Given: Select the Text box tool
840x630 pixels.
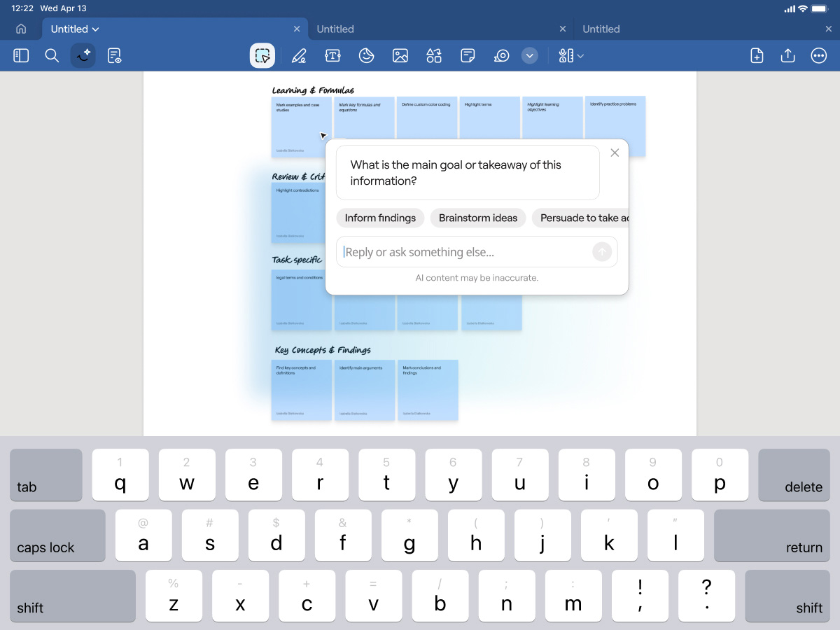Looking at the screenshot, I should click(332, 56).
